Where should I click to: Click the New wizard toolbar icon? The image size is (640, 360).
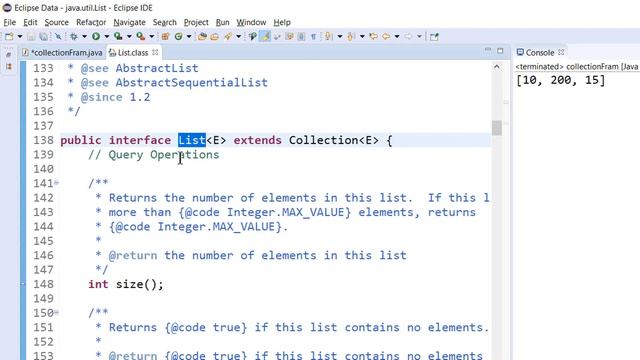click(9, 36)
